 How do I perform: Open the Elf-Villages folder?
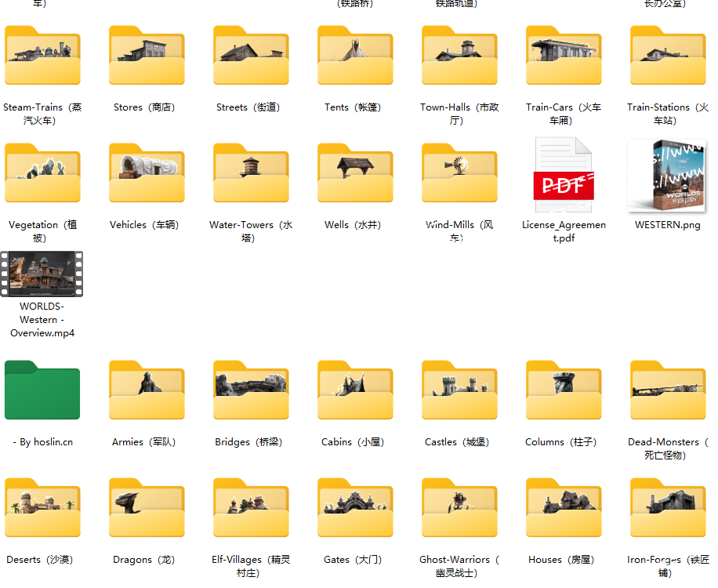[x=251, y=509]
